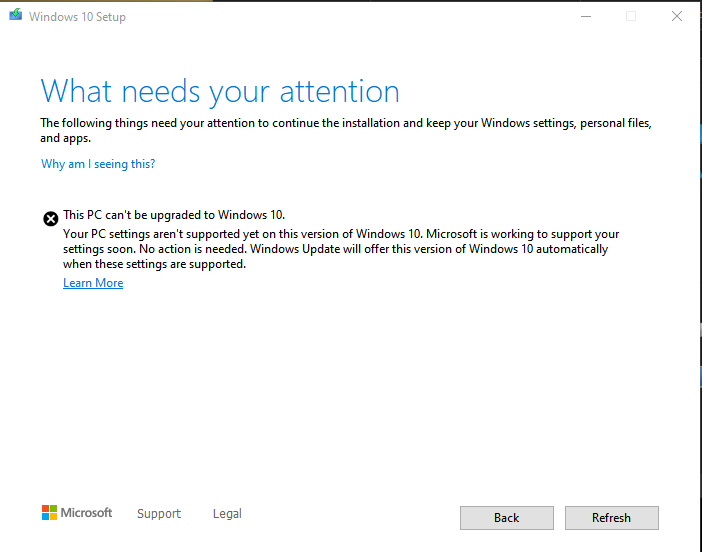
Task: Minimize the Windows 10 Setup window
Action: tap(586, 17)
